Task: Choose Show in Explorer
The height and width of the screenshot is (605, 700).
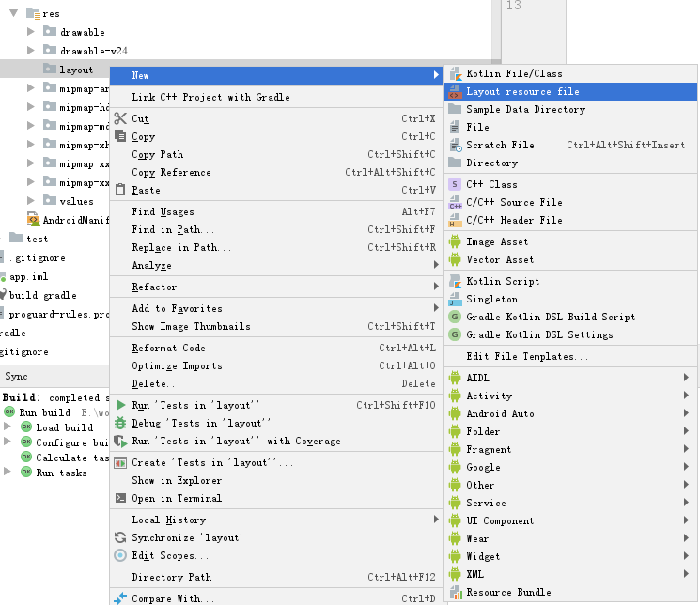Action: (x=276, y=480)
